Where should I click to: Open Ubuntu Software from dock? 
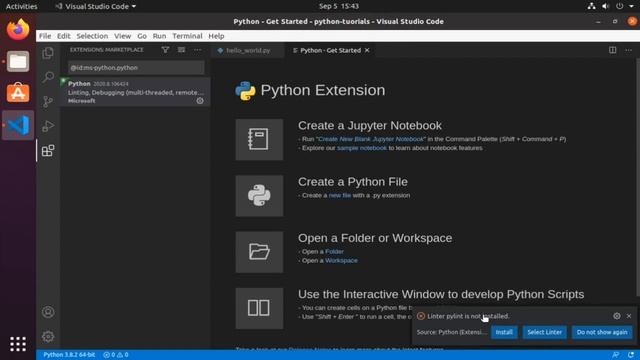[18, 93]
